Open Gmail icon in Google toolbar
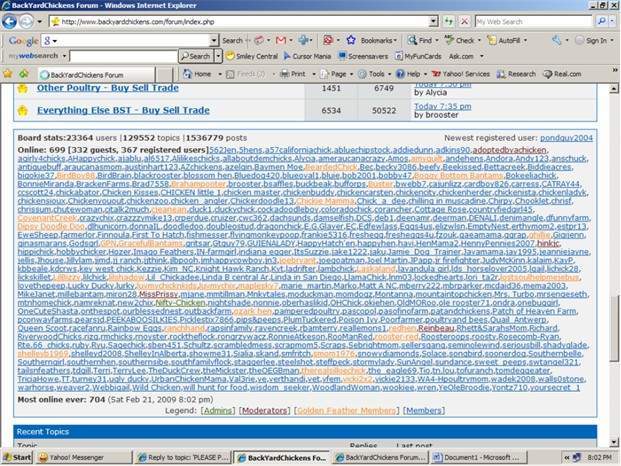Viewport: 621px width, 466px height. [281, 40]
